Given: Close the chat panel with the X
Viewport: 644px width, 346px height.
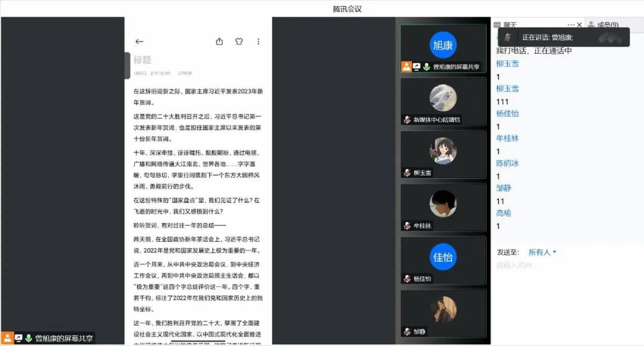Looking at the screenshot, I should click(580, 25).
